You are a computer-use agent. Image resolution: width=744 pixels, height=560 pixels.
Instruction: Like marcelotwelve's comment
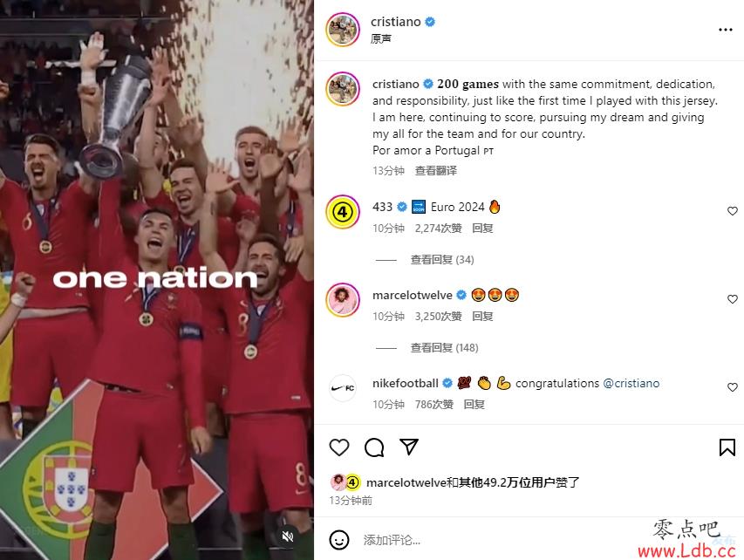[732, 299]
